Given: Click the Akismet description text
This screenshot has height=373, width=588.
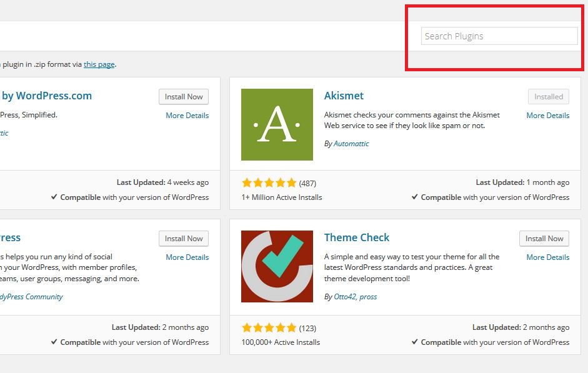Looking at the screenshot, I should pyautogui.click(x=412, y=120).
